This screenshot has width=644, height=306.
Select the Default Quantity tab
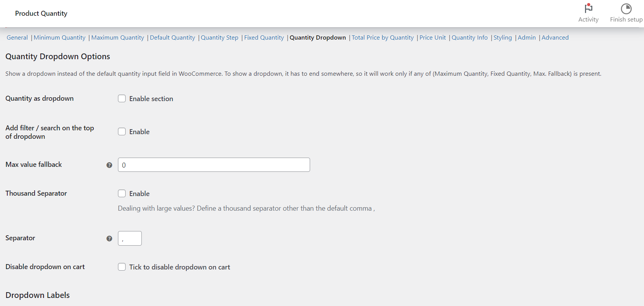point(172,37)
